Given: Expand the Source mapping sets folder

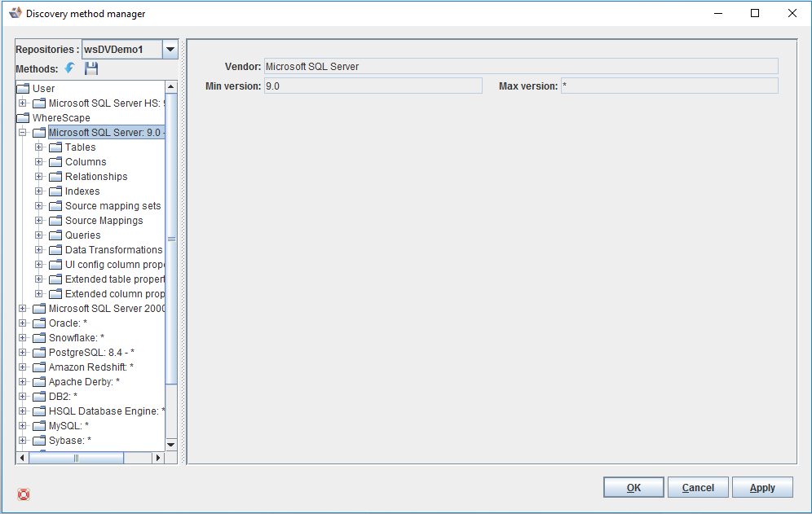Looking at the screenshot, I should point(39,206).
